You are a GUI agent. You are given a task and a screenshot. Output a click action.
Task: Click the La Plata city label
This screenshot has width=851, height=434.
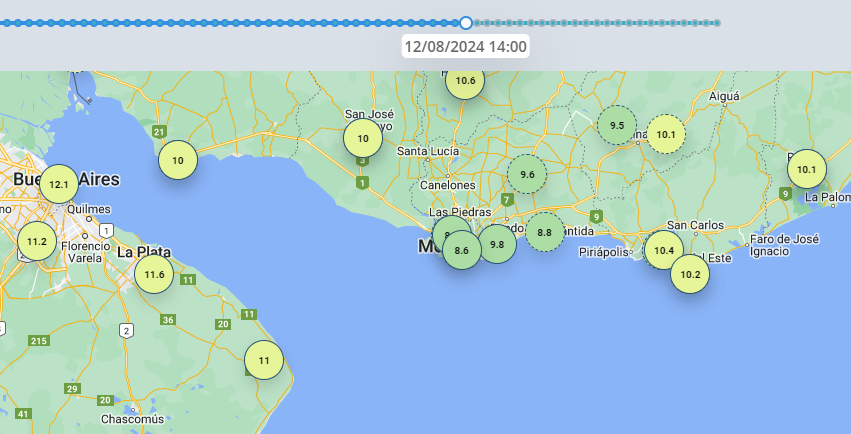click(144, 252)
